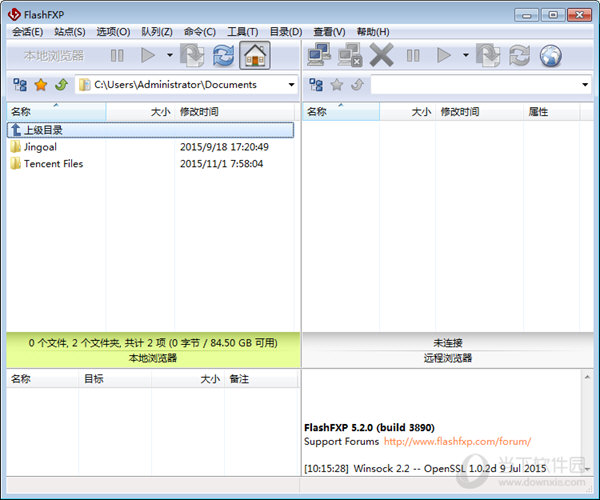This screenshot has width=600, height=500.
Task: Click the remote pane play icon
Action: point(443,55)
